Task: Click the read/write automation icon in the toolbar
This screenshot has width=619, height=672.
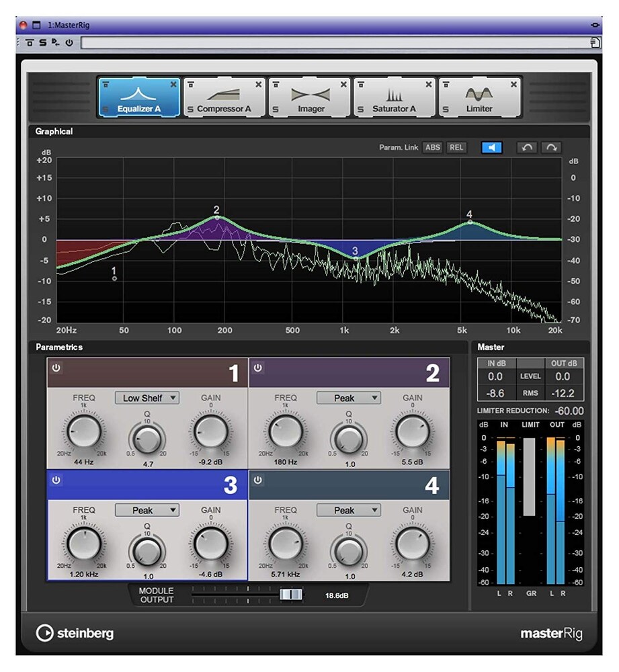Action: pos(55,42)
